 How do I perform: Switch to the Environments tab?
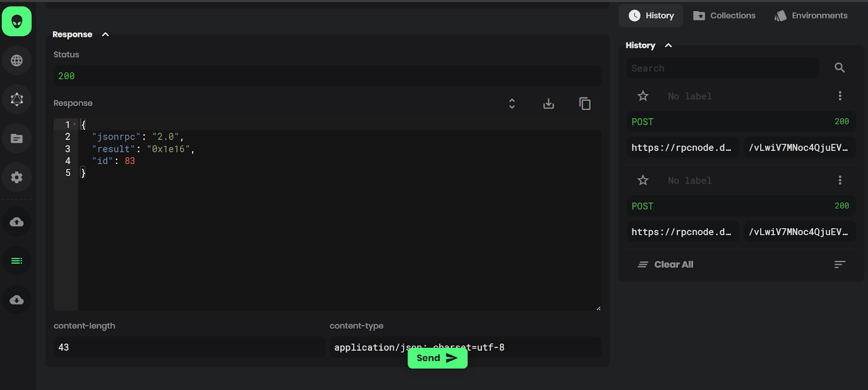pos(811,16)
